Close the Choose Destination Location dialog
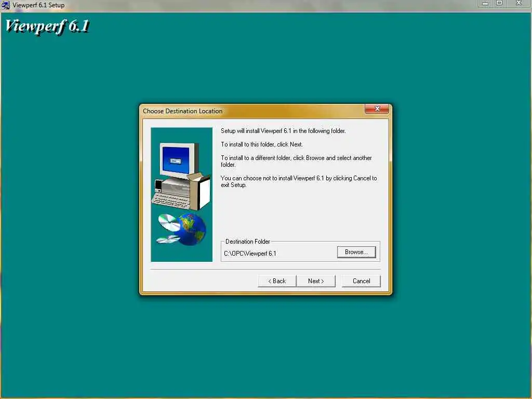 pyautogui.click(x=377, y=109)
